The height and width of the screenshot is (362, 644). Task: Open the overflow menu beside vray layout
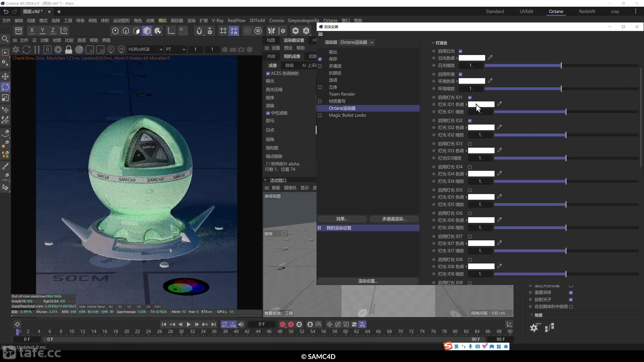pos(636,11)
